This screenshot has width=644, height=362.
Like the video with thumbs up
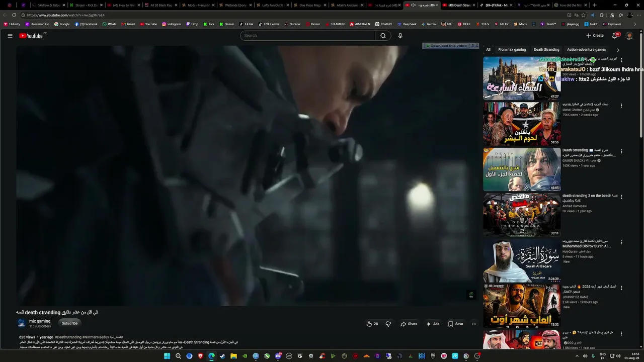tap(372, 324)
